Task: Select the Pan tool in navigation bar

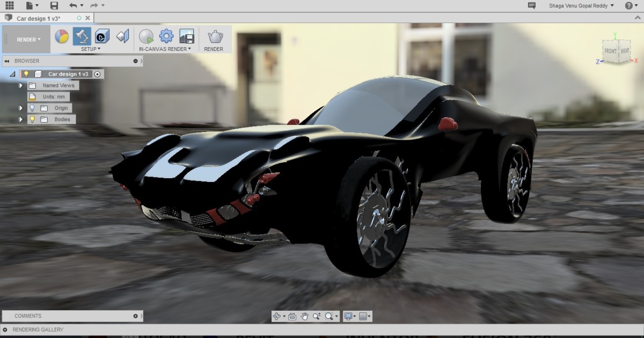Action: pyautogui.click(x=305, y=316)
